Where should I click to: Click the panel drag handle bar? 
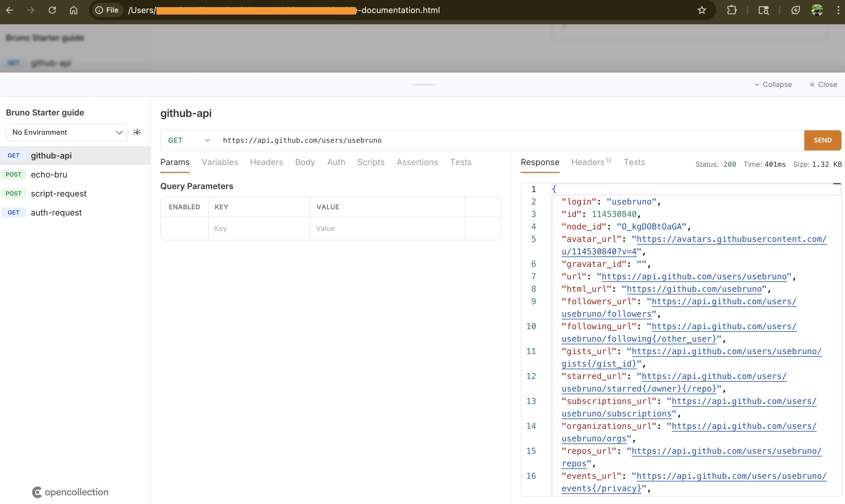coord(423,85)
